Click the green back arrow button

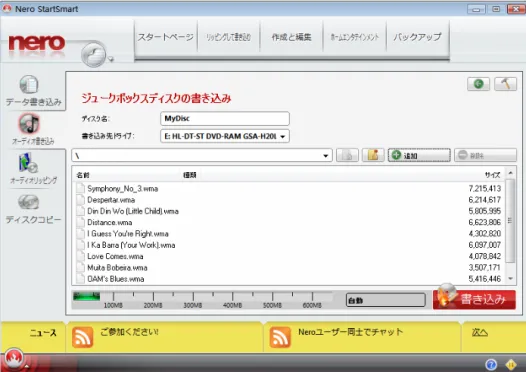pos(478,84)
